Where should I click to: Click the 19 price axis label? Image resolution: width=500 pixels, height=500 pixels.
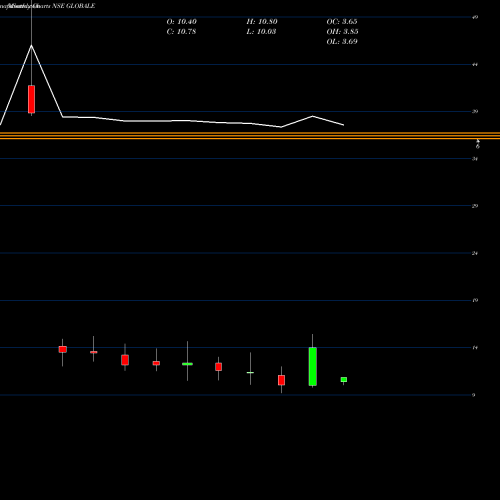point(475,300)
